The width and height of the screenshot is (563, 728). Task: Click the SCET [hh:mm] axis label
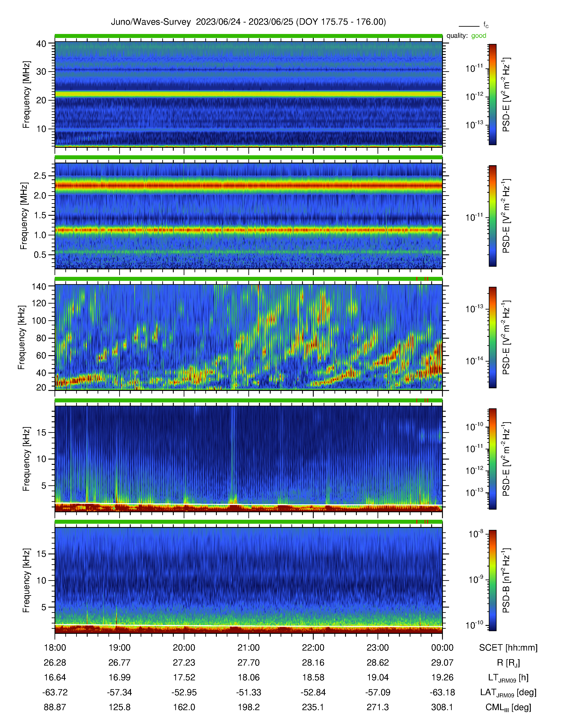(508, 647)
